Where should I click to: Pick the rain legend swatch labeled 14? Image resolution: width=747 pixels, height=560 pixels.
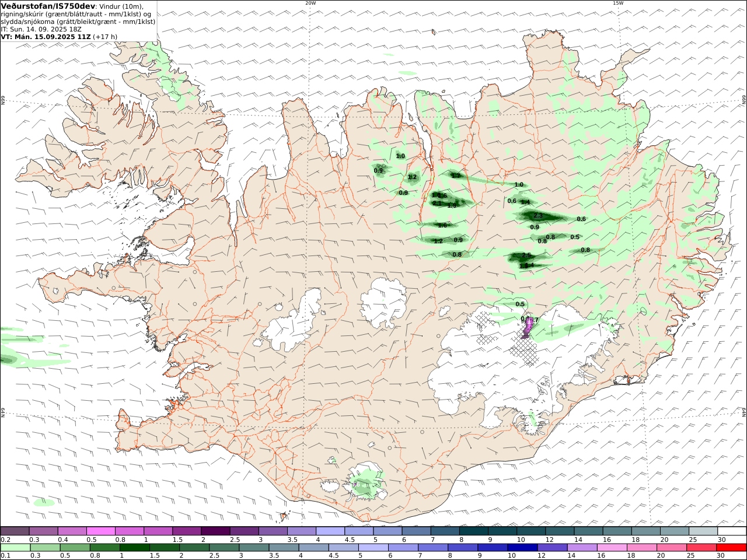[582, 548]
